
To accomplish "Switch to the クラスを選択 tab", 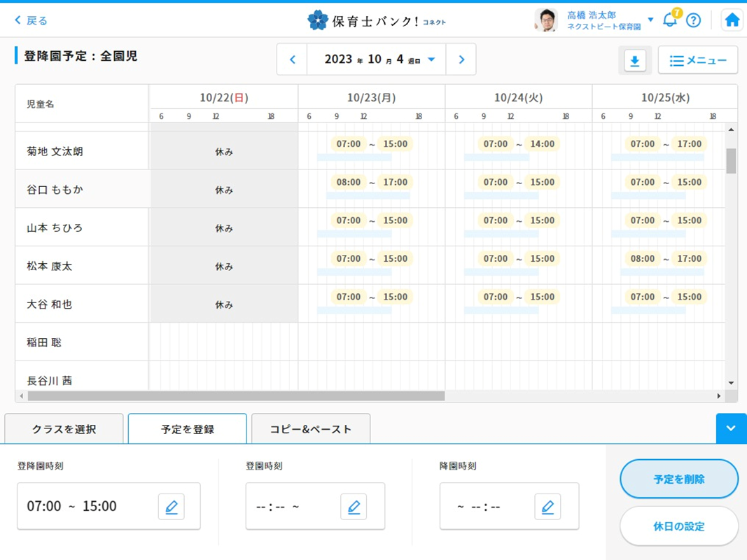I will [64, 429].
